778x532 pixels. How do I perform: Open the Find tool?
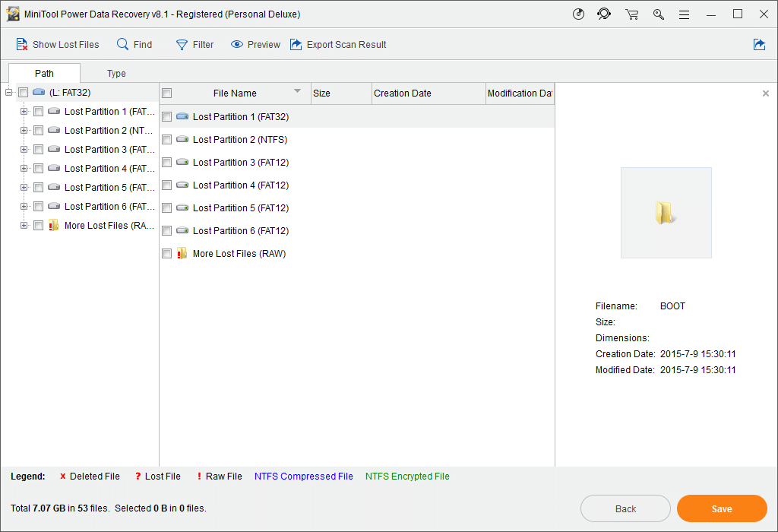(x=122, y=44)
